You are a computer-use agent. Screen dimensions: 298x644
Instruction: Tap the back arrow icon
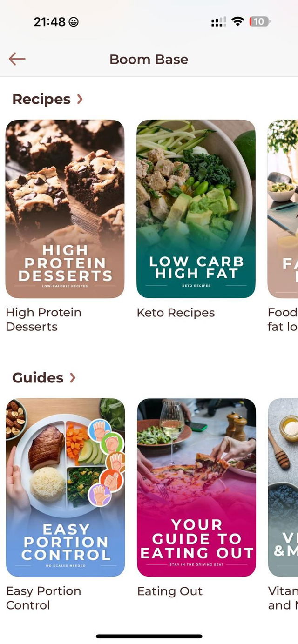point(17,59)
